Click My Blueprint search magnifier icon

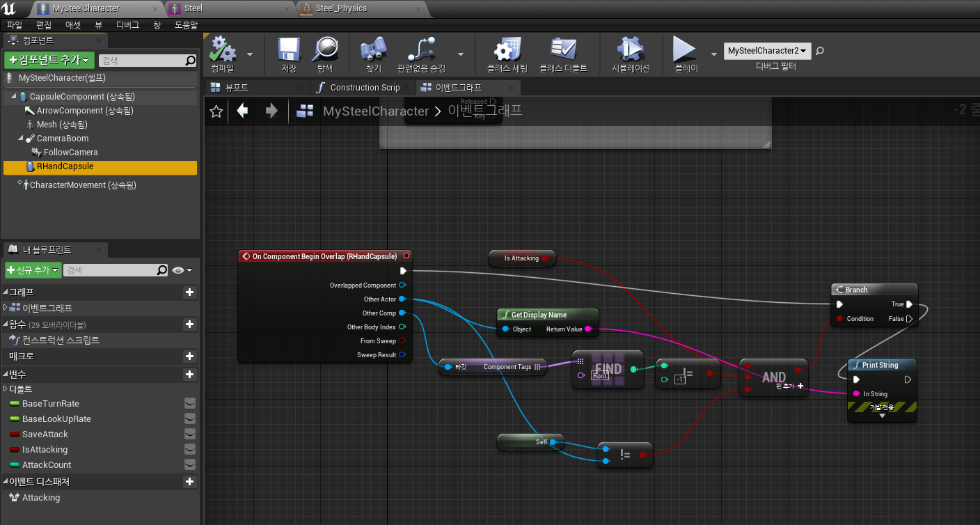162,270
